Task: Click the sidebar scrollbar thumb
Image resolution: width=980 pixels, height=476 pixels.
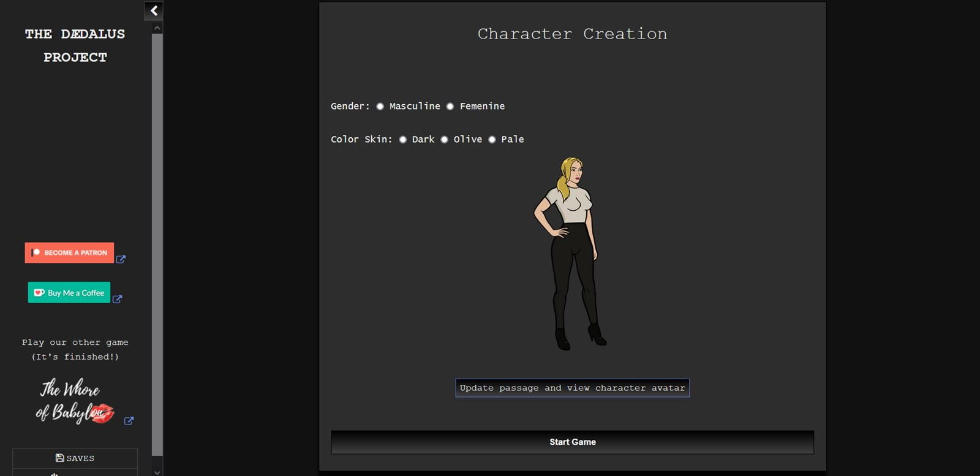Action: click(157, 245)
